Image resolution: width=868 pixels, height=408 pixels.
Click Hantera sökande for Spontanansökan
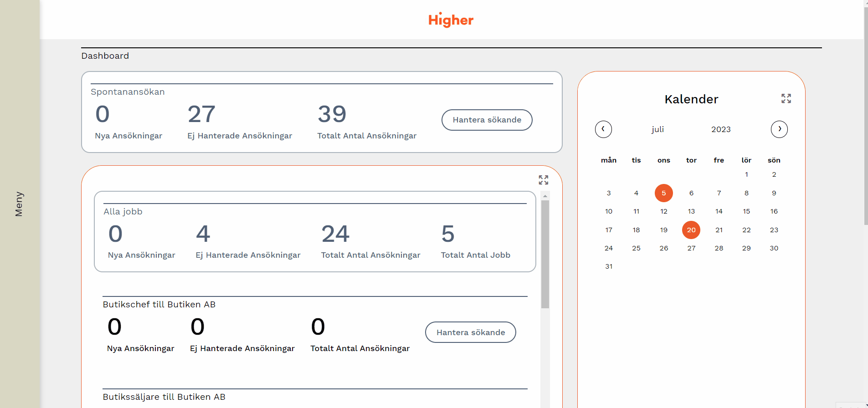487,120
